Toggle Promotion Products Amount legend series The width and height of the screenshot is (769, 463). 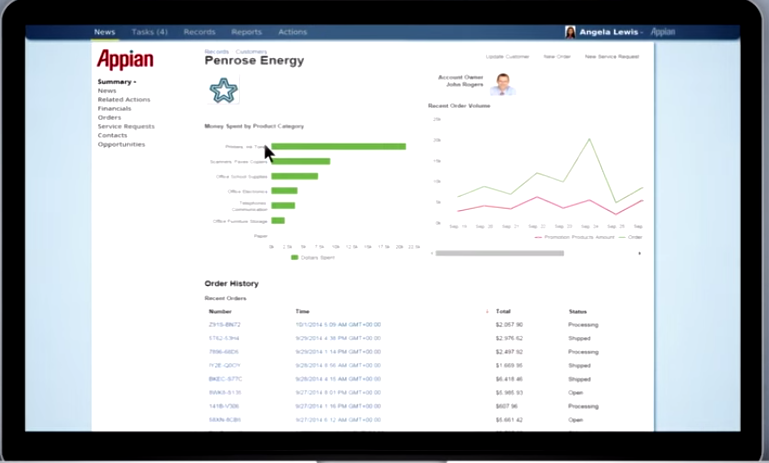[574, 237]
